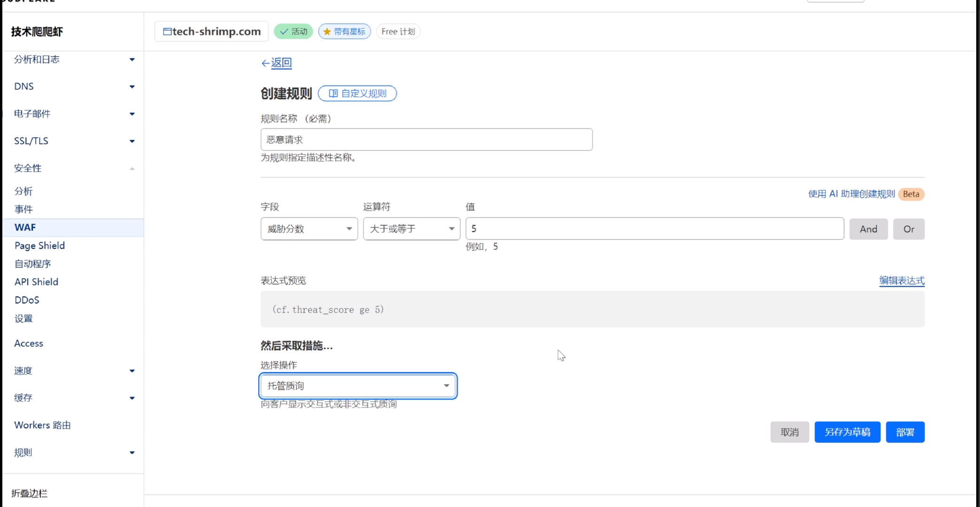Expand the DNS sidebar section arrow
The width and height of the screenshot is (980, 507).
[x=132, y=87]
